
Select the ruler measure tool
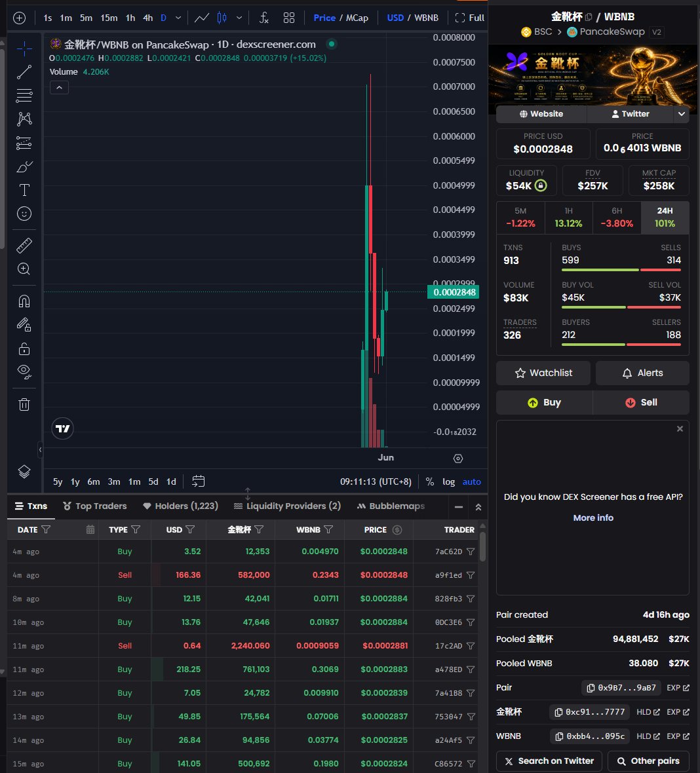24,246
